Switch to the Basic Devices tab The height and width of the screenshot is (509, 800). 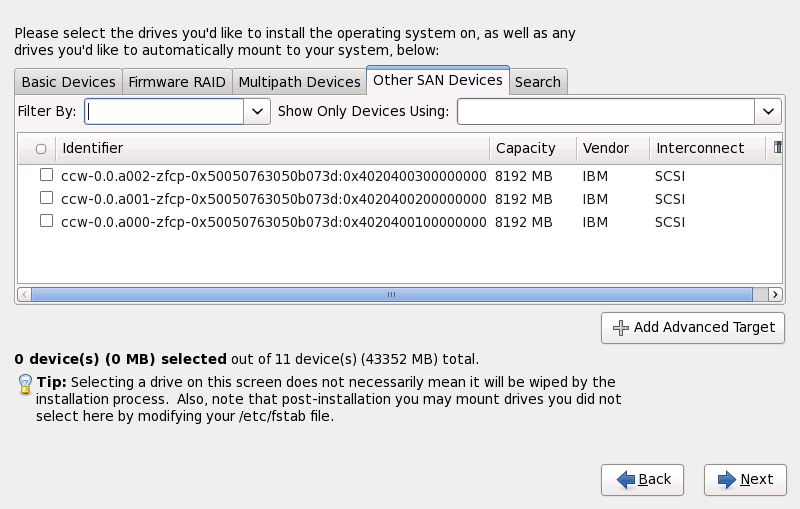click(68, 82)
